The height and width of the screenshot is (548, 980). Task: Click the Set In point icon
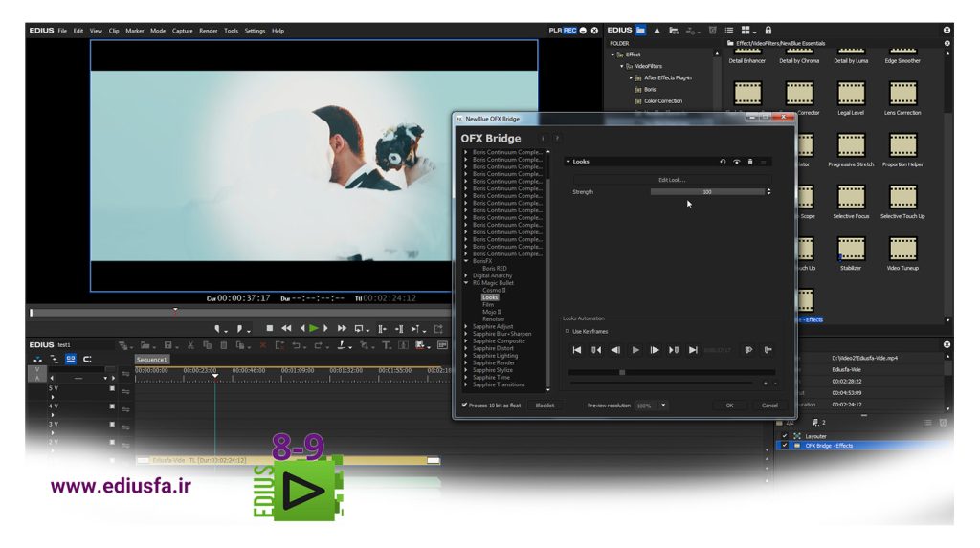[218, 329]
